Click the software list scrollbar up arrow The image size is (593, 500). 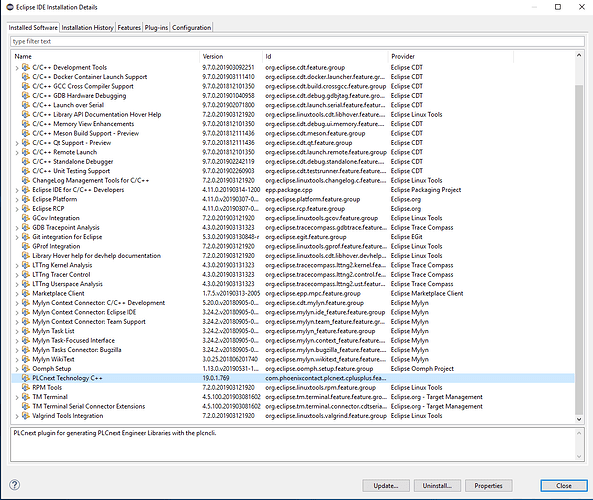(579, 55)
